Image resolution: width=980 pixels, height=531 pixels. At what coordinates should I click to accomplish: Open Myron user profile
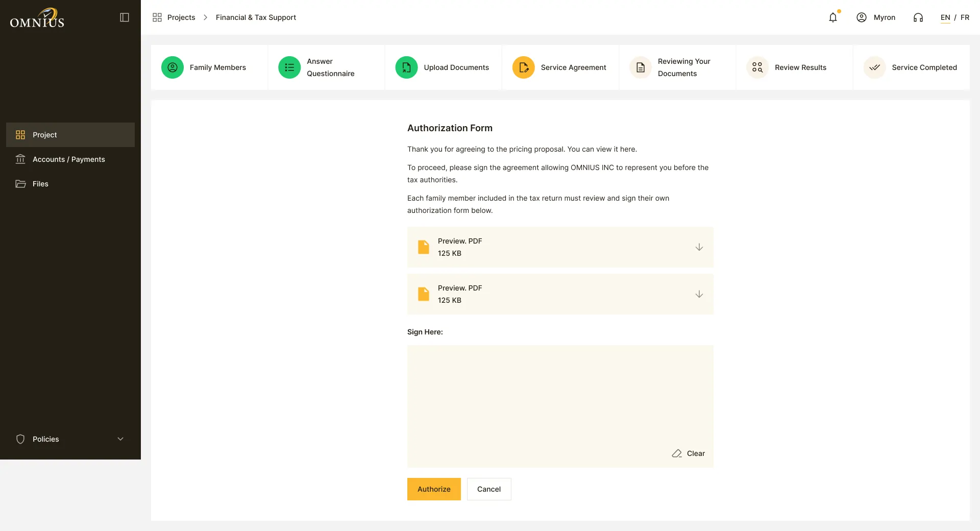(x=876, y=17)
